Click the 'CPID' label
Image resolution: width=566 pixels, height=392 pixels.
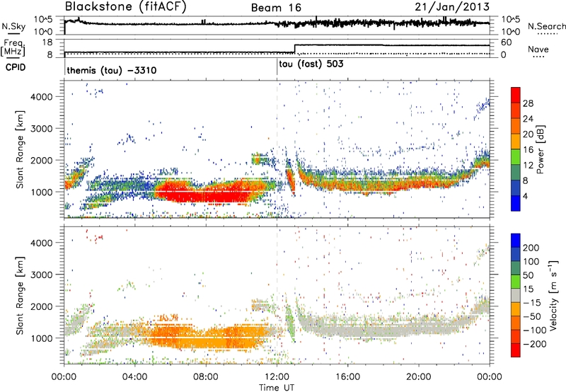click(16, 67)
